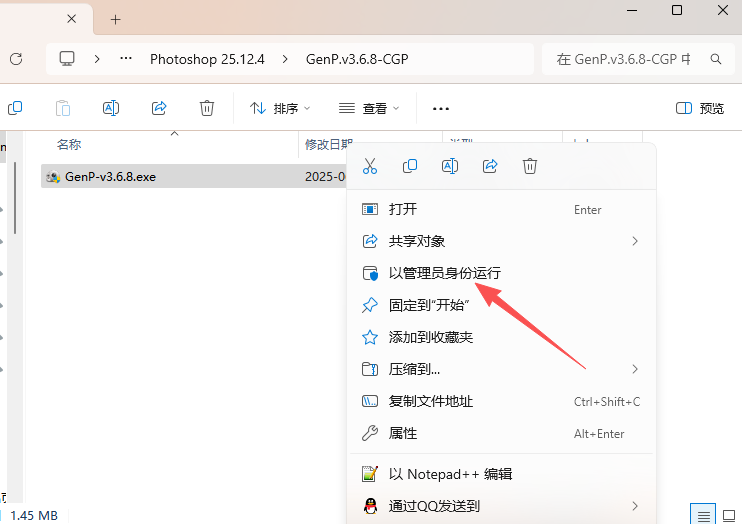Click the copy icon in context menu
The width and height of the screenshot is (742, 524).
[x=410, y=166]
